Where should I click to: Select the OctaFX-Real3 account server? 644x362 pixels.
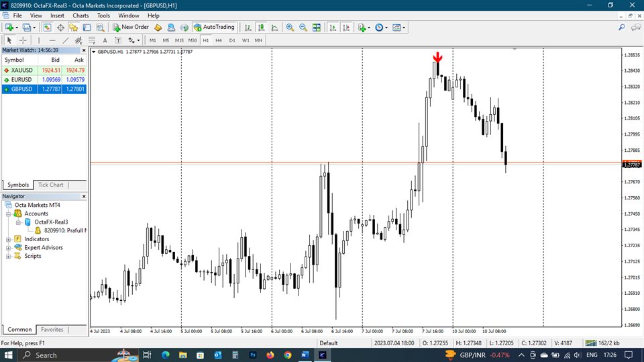tap(51, 222)
